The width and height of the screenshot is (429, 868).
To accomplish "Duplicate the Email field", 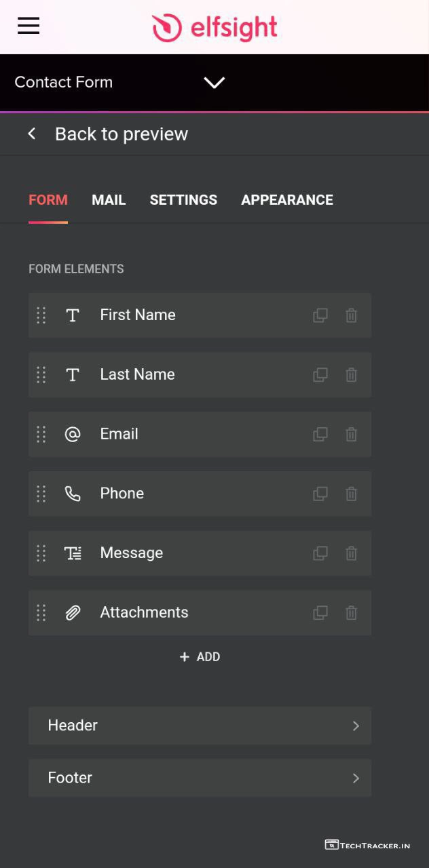I will [320, 434].
